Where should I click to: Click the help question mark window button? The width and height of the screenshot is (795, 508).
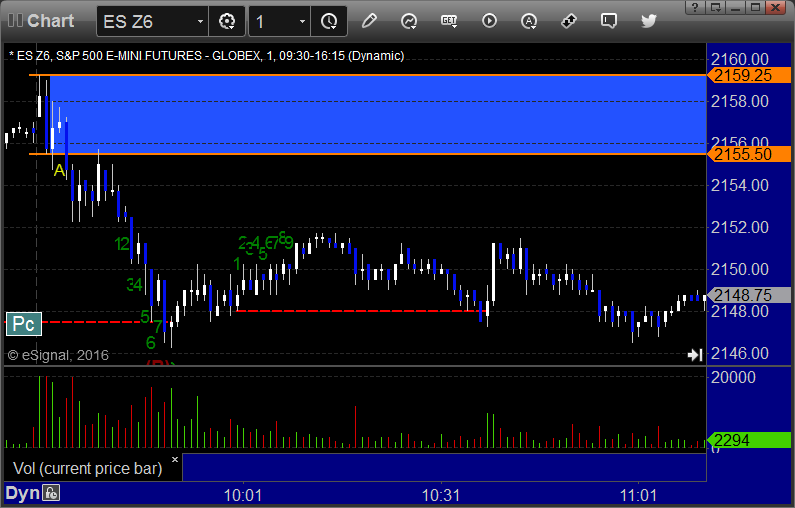coord(695,7)
